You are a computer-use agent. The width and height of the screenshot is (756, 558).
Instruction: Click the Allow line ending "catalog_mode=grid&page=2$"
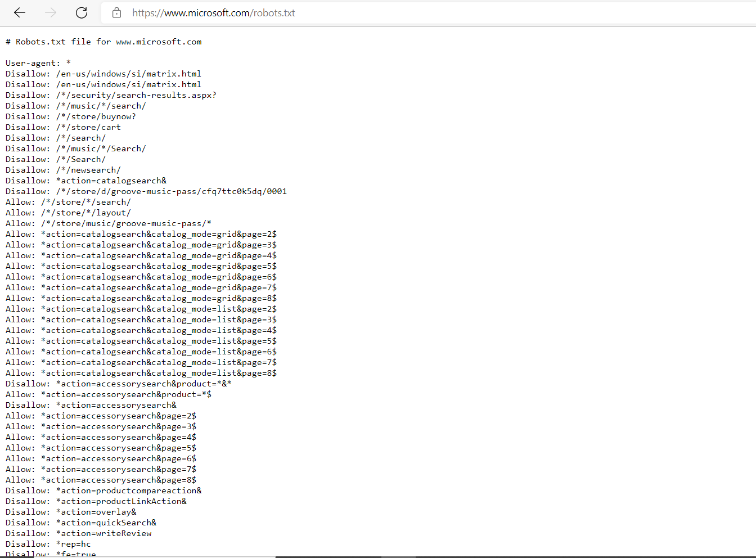pos(141,234)
